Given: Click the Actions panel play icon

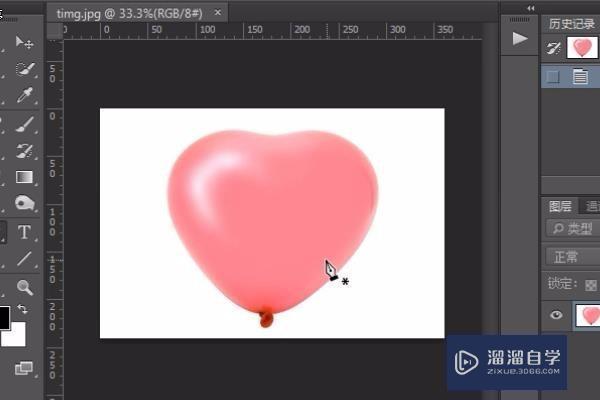Looking at the screenshot, I should (x=520, y=38).
